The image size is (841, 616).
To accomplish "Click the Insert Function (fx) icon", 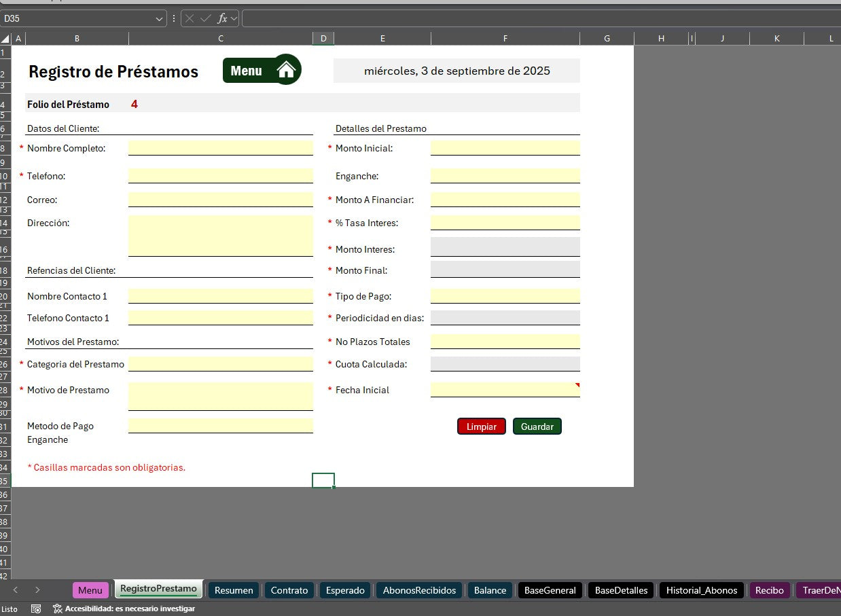I will tap(224, 18).
